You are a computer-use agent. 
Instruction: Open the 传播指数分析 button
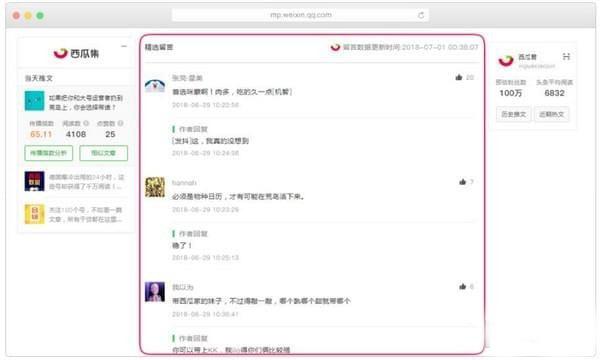[49, 153]
